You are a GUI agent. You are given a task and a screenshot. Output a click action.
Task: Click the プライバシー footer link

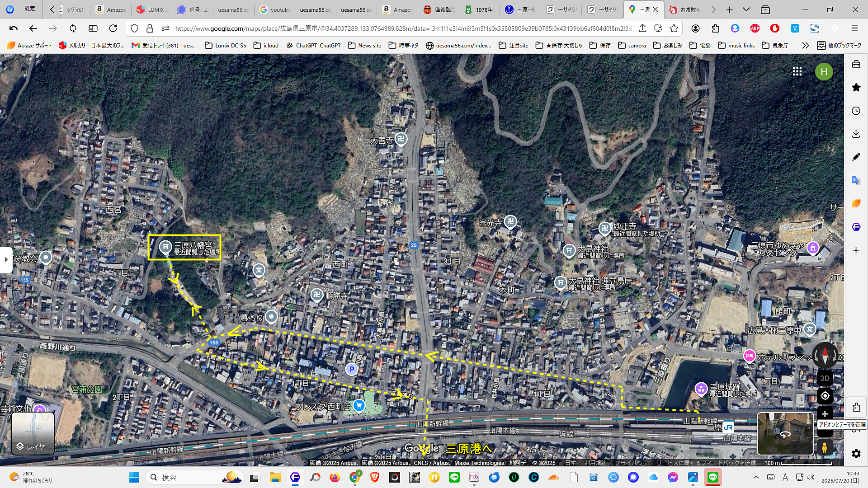click(631, 463)
